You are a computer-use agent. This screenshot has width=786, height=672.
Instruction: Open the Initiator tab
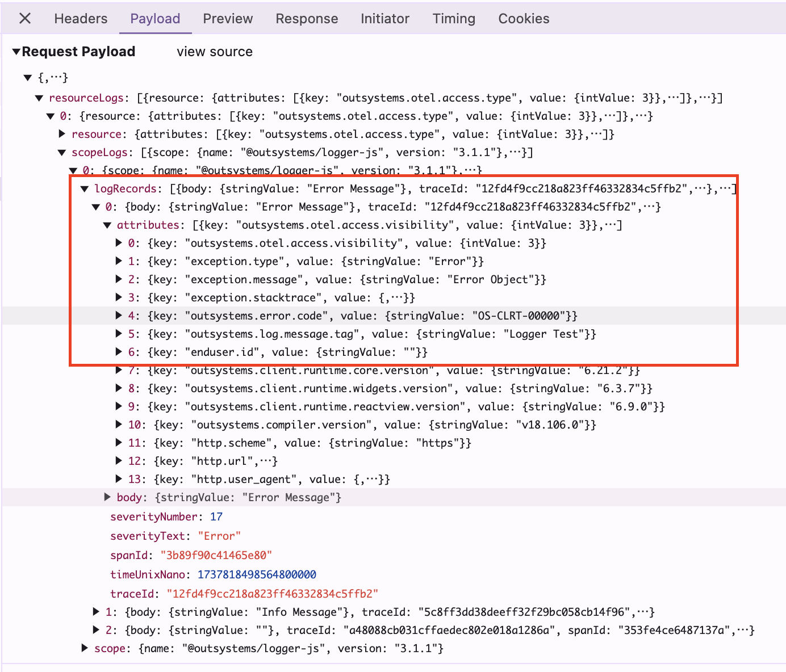coord(385,18)
